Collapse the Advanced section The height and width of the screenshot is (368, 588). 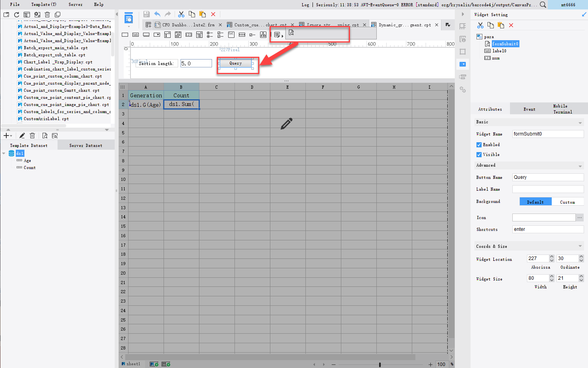579,165
